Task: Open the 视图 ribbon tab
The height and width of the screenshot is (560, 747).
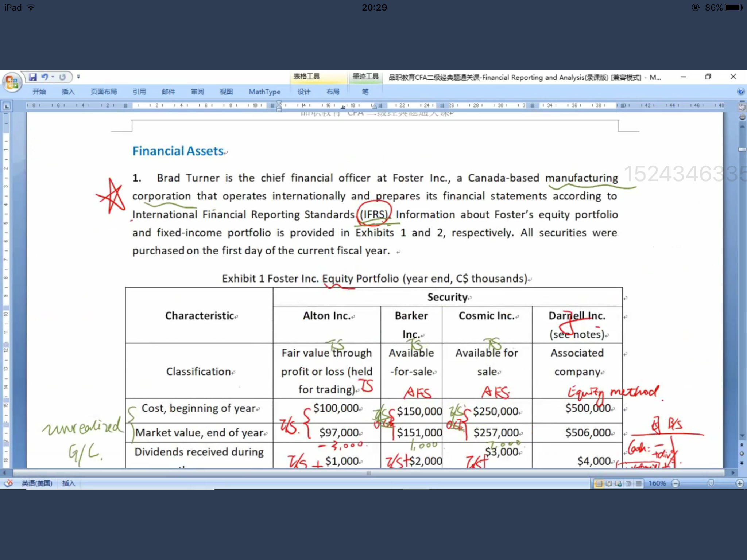Action: (x=226, y=92)
